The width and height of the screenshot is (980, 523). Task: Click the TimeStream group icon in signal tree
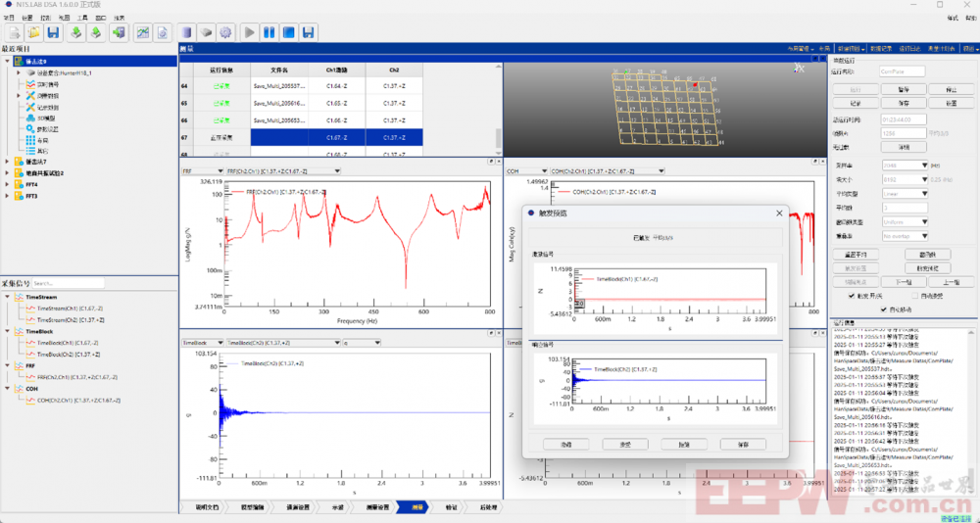click(20, 298)
